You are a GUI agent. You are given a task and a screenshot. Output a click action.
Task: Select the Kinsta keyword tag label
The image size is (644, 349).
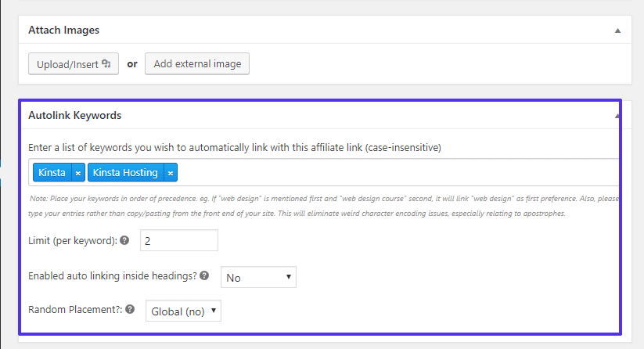coord(52,173)
